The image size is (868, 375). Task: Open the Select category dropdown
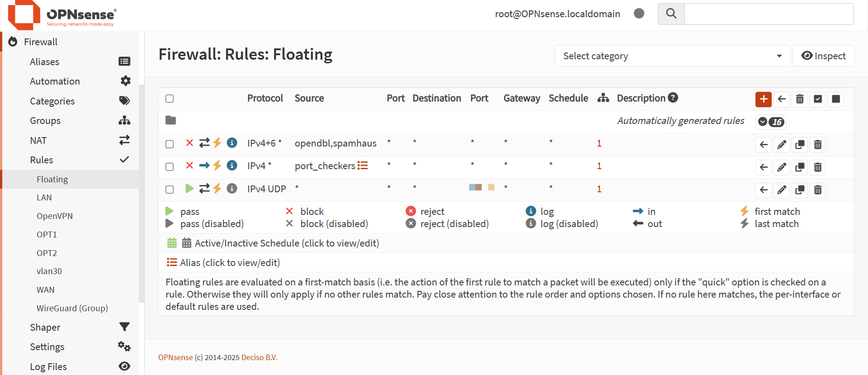pyautogui.click(x=672, y=56)
